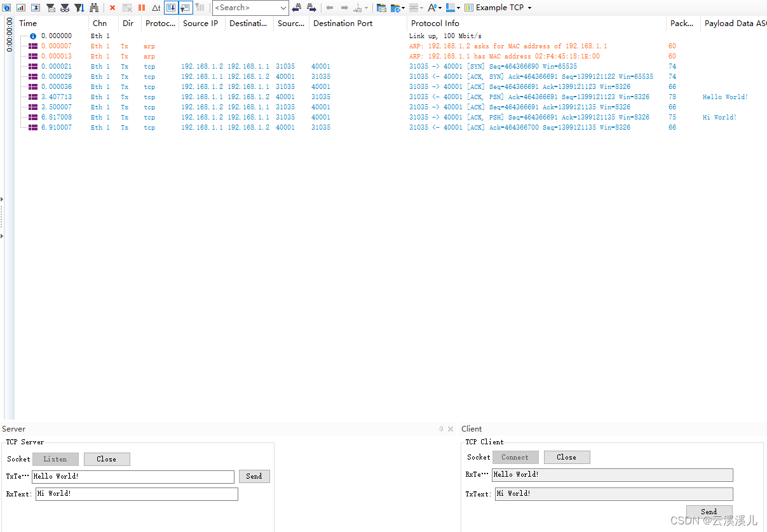The image size is (767, 532).
Task: Click the Hello World! payload cell
Action: (x=725, y=97)
